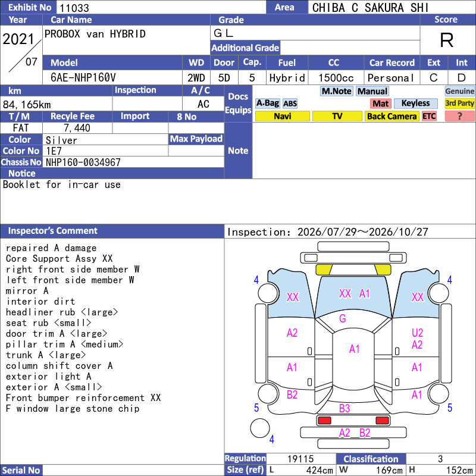Screen dimensions: 476x476
Task: Select the yellow 3rd Party badge
Action: pos(459,104)
